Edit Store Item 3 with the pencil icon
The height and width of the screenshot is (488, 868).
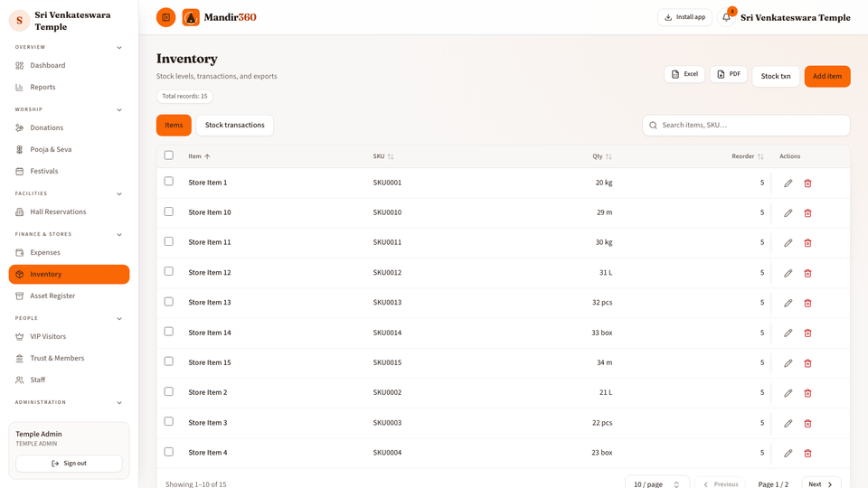(x=788, y=423)
